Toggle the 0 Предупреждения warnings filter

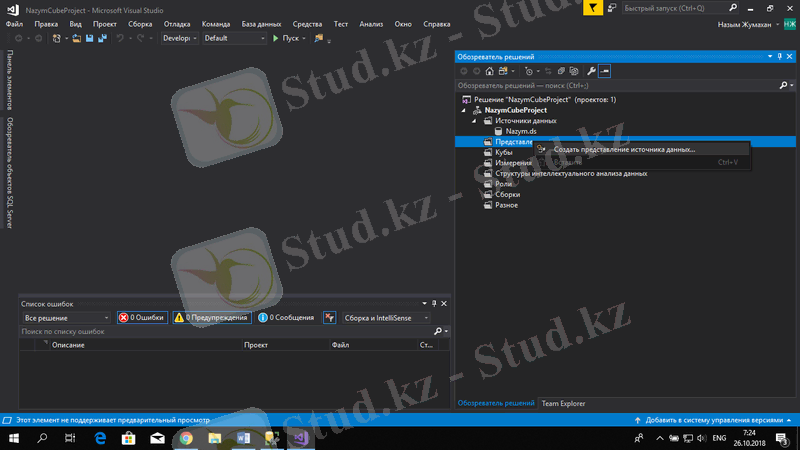[x=211, y=317]
